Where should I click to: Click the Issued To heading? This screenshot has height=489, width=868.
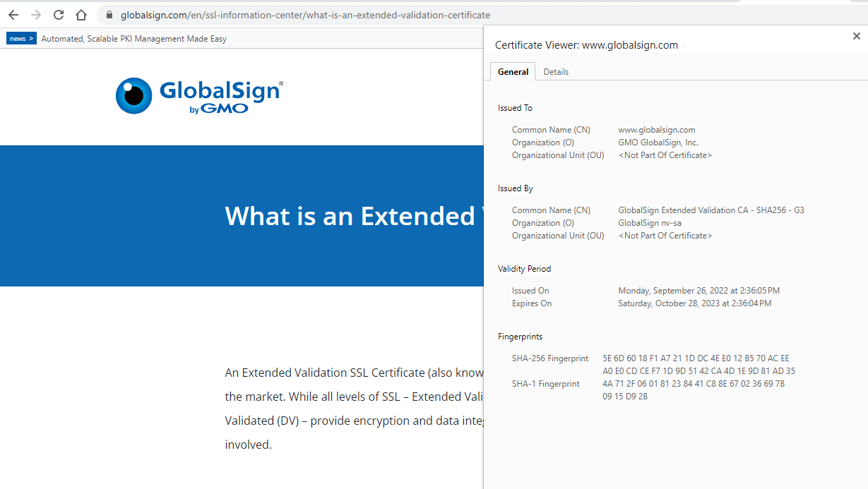coord(515,108)
